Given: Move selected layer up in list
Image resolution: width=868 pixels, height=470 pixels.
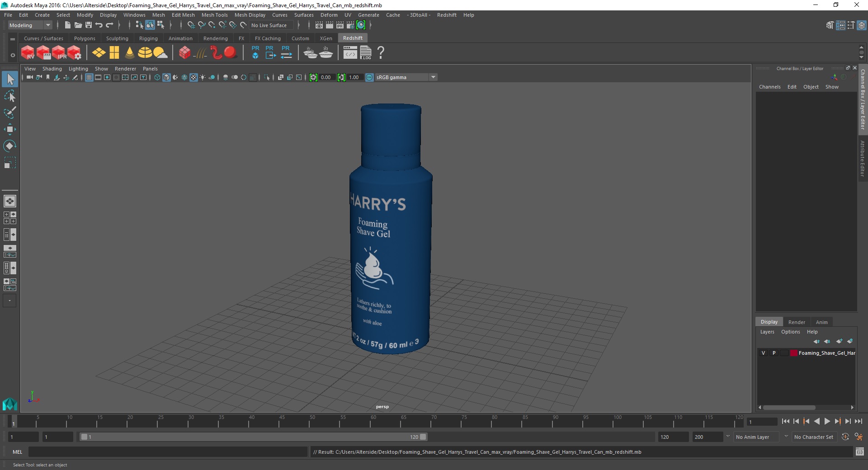Looking at the screenshot, I should point(816,341).
